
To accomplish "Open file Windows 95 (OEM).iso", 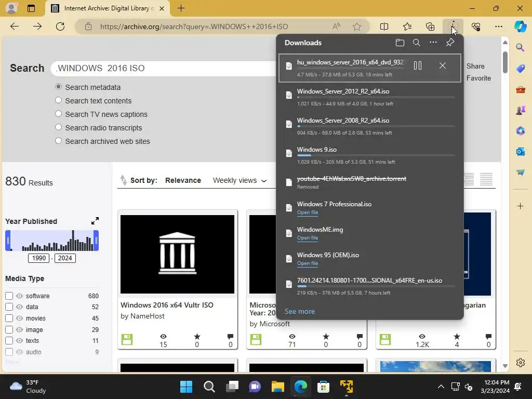I will [308, 263].
